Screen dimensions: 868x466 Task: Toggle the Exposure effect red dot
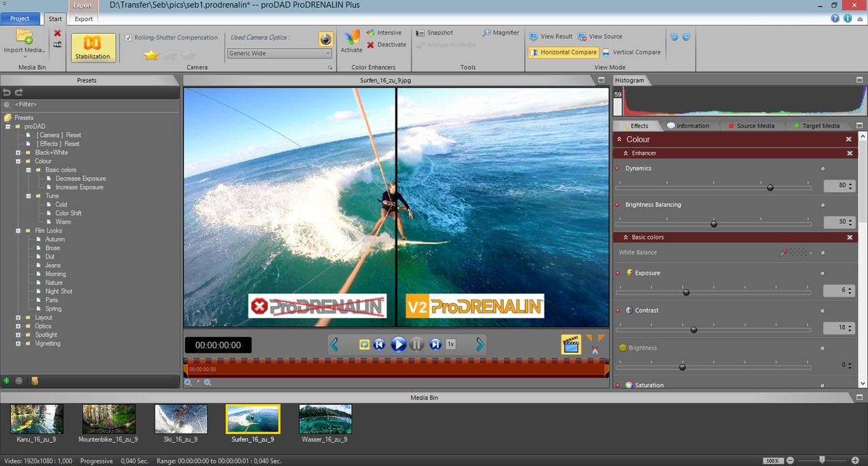pyautogui.click(x=617, y=273)
